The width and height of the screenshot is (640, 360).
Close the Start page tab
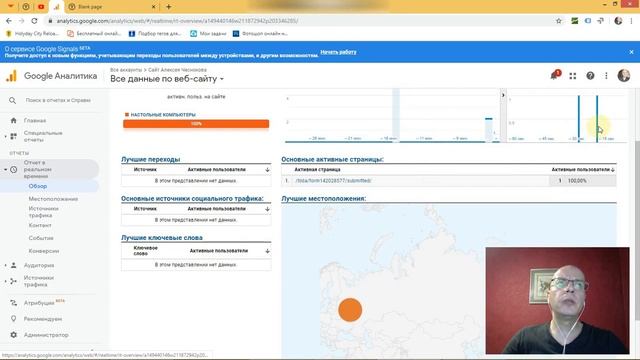pos(153,7)
